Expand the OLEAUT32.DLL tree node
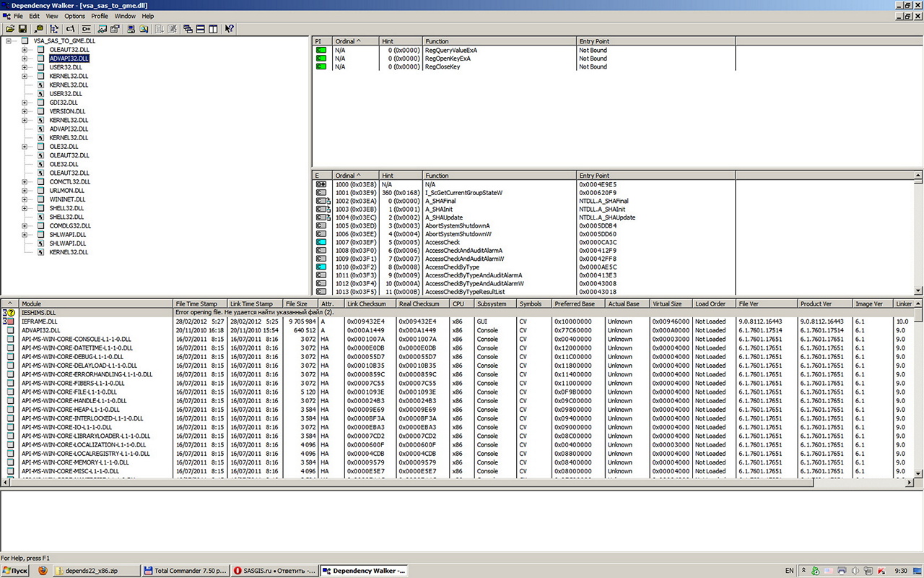924x578 pixels. coord(25,50)
